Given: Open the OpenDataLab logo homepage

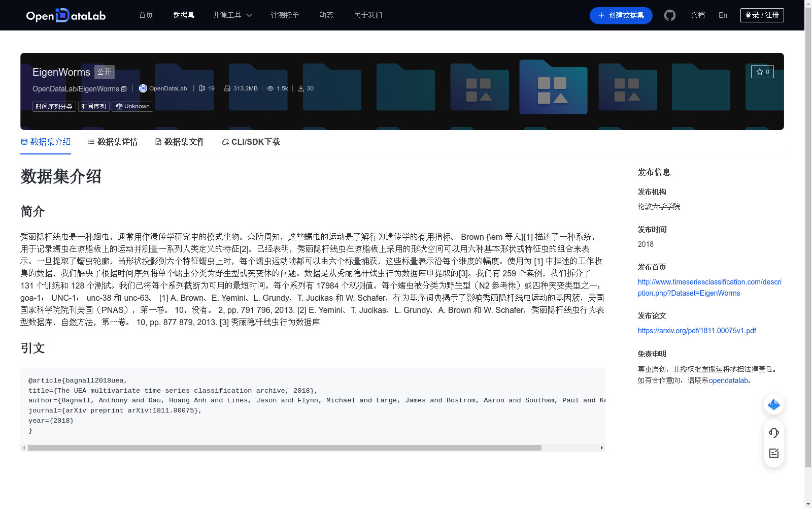Looking at the screenshot, I should pos(66,15).
